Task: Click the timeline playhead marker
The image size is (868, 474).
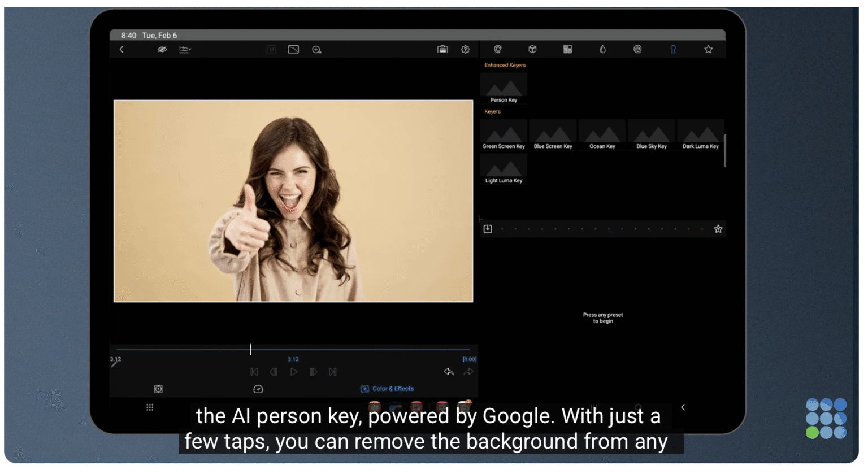Action: click(x=250, y=349)
